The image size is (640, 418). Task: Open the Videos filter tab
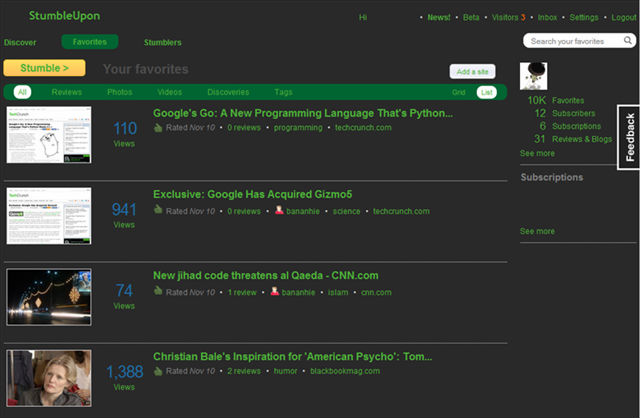[x=169, y=92]
